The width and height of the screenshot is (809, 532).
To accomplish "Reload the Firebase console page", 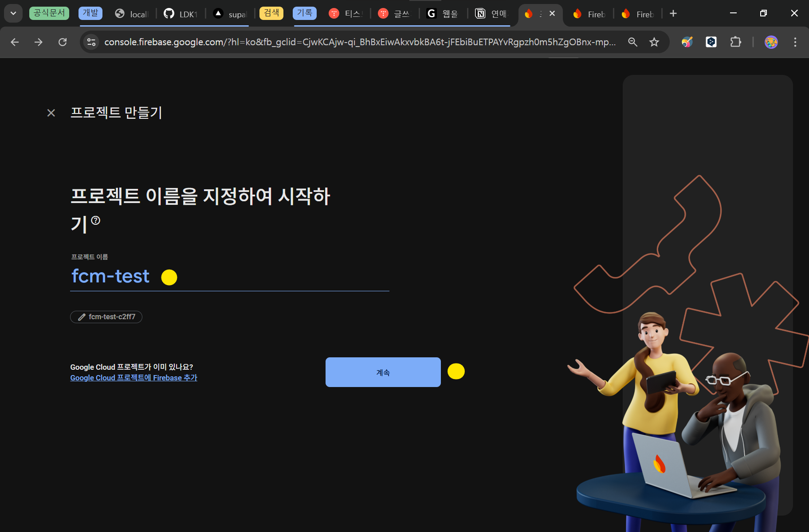I will (63, 42).
